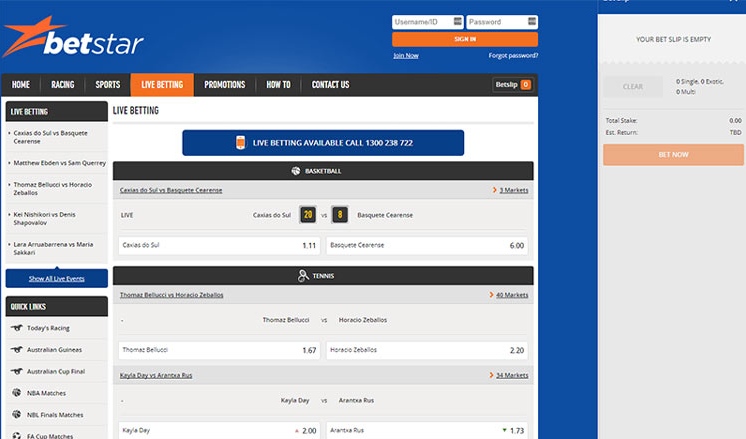This screenshot has width=746, height=439.
Task: Click the Betslip counter badge showing 0
Action: [x=526, y=85]
